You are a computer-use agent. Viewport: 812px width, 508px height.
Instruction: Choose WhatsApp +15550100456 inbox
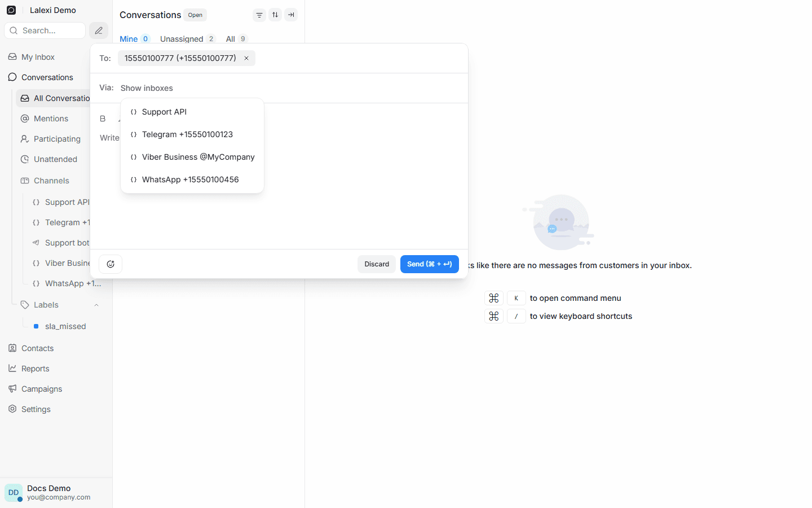pos(192,179)
